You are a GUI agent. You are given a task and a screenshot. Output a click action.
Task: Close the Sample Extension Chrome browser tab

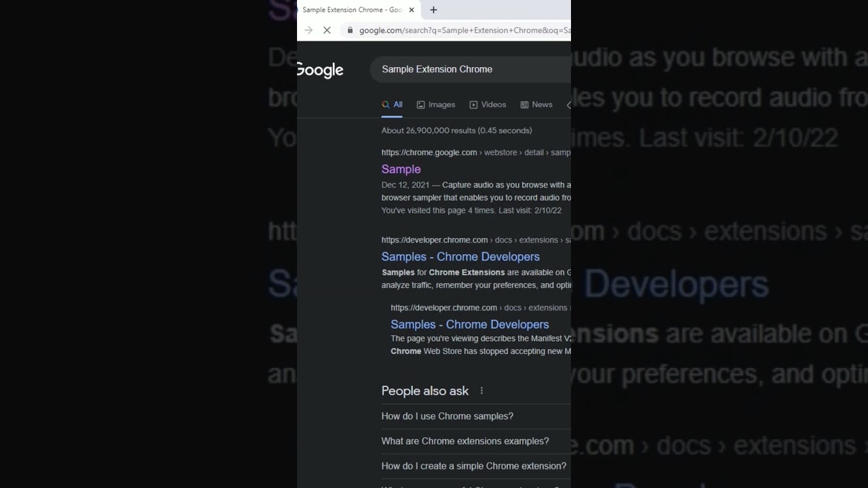(x=411, y=10)
